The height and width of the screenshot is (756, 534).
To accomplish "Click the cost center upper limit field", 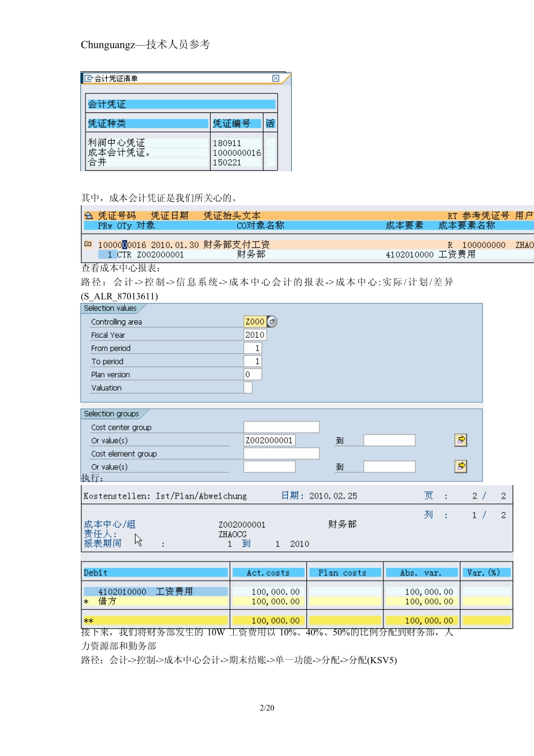I will click(389, 440).
